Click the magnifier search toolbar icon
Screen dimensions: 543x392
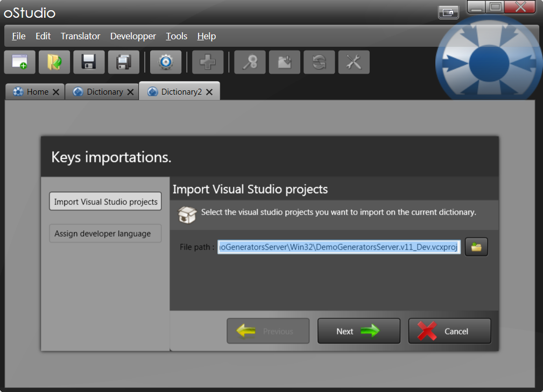tap(250, 62)
